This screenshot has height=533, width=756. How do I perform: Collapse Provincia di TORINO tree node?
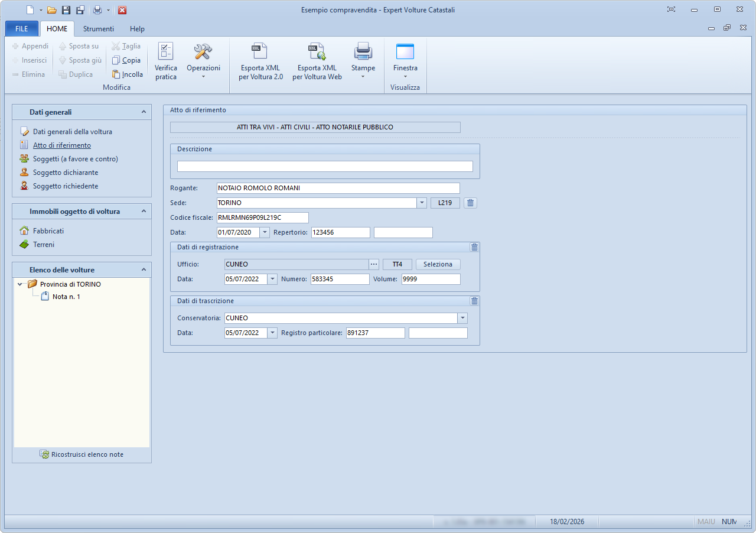[20, 284]
